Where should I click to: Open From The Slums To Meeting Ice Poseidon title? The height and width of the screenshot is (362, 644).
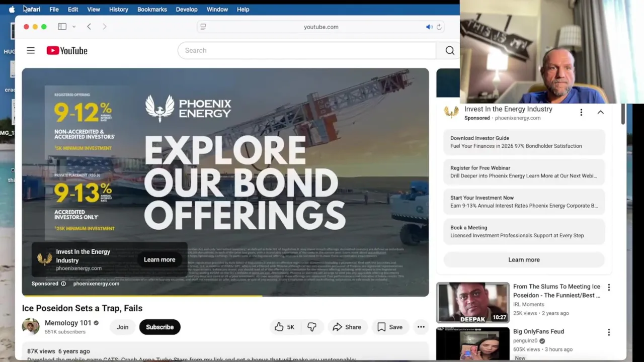[x=556, y=291]
